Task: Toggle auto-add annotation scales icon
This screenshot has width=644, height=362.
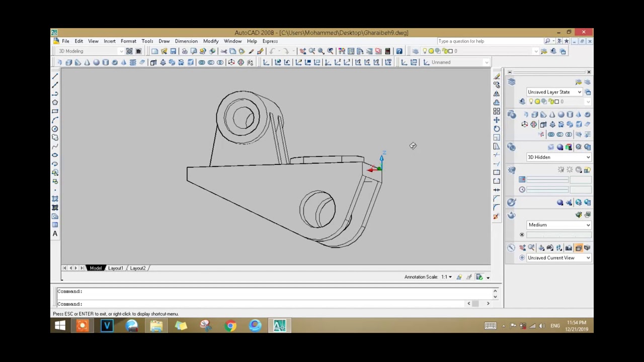Action: pos(469,277)
